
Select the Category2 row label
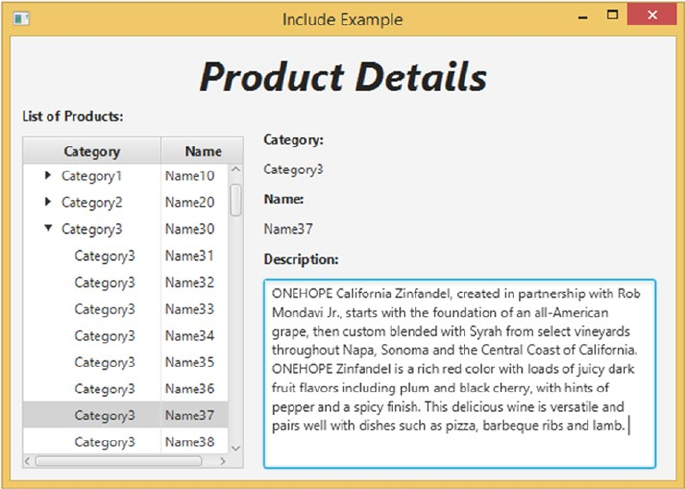[92, 203]
